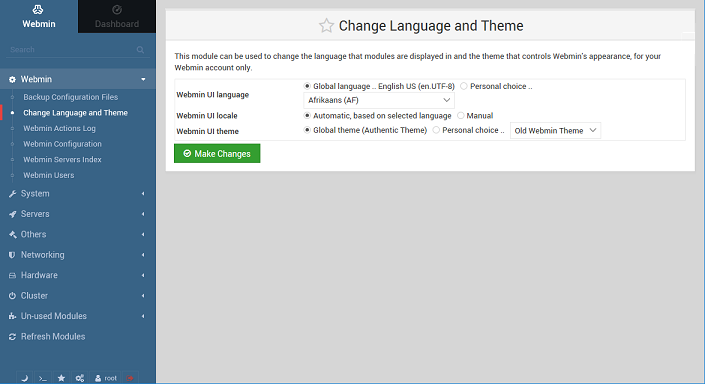The height and width of the screenshot is (384, 705).
Task: Click the Cluster menu label
Action: click(x=34, y=296)
